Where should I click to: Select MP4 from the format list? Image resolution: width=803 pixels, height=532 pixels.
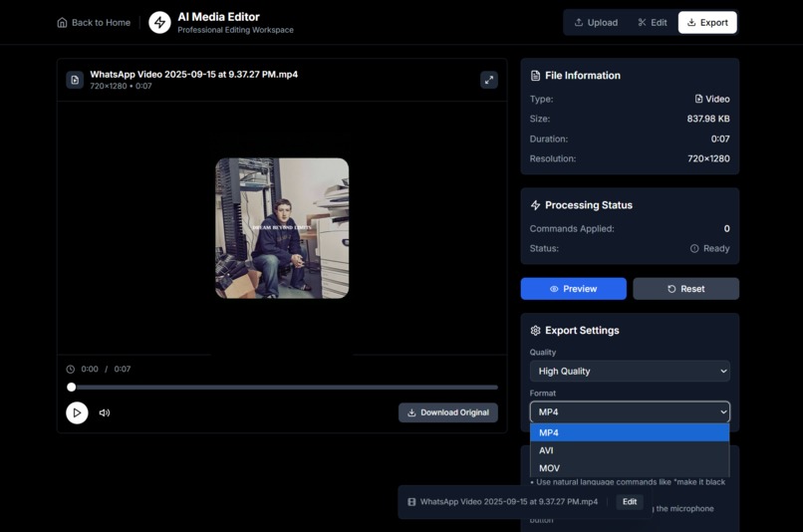630,432
